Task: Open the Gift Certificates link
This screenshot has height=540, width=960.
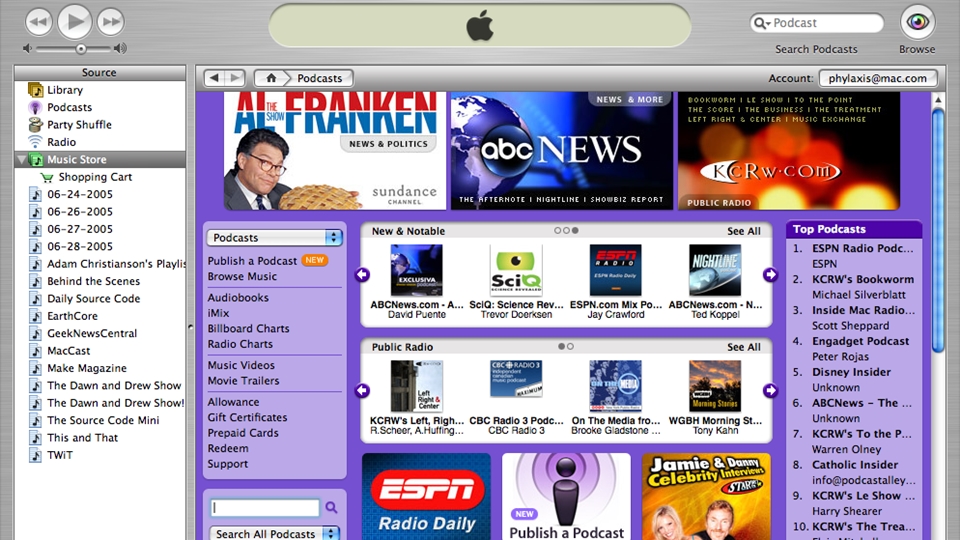Action: click(247, 418)
